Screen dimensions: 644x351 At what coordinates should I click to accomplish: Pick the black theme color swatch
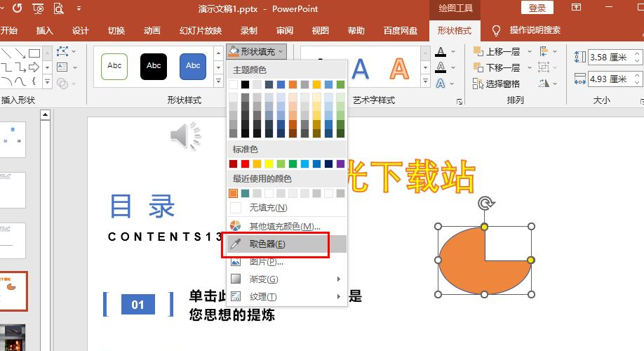click(x=246, y=85)
